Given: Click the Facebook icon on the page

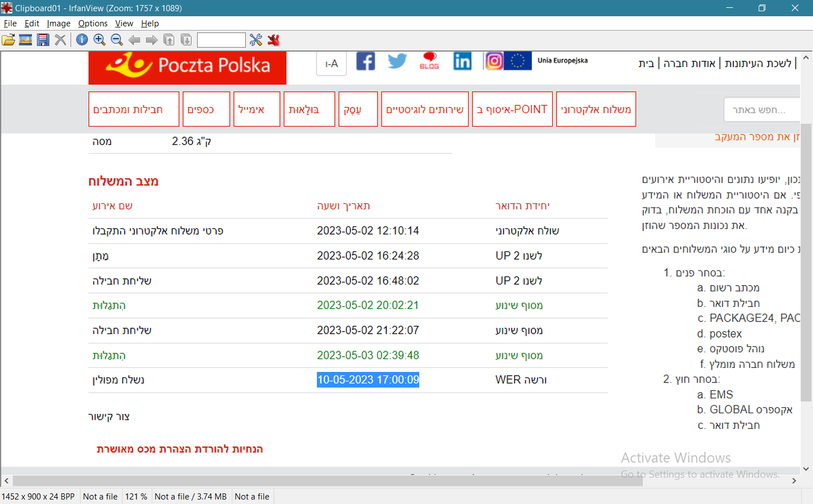Looking at the screenshot, I should [366, 60].
